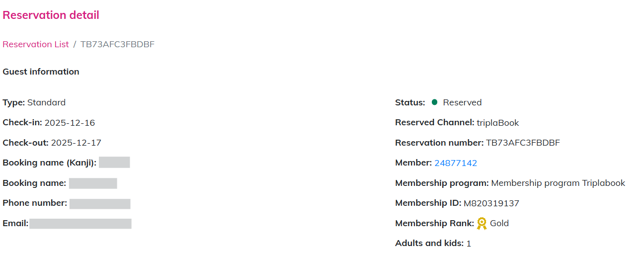The width and height of the screenshot is (644, 253).
Task: Click the redacted Phone number value
Action: pos(100,203)
